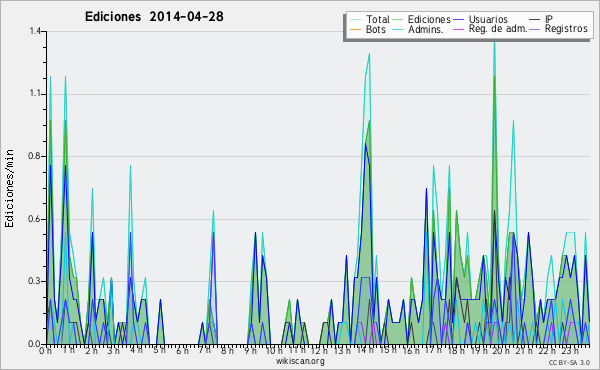Image resolution: width=600 pixels, height=370 pixels.
Task: Click the green Ediciones legend line swatch
Action: coord(398,19)
